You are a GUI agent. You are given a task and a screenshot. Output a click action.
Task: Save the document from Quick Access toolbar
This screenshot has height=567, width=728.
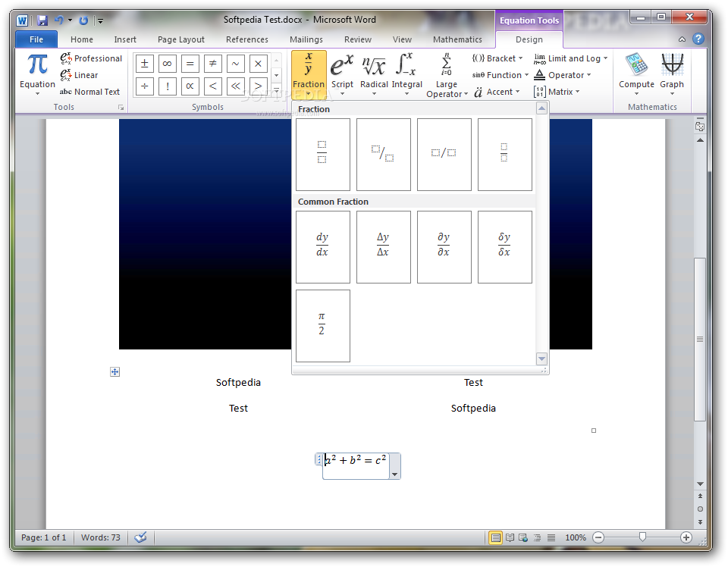[42, 20]
